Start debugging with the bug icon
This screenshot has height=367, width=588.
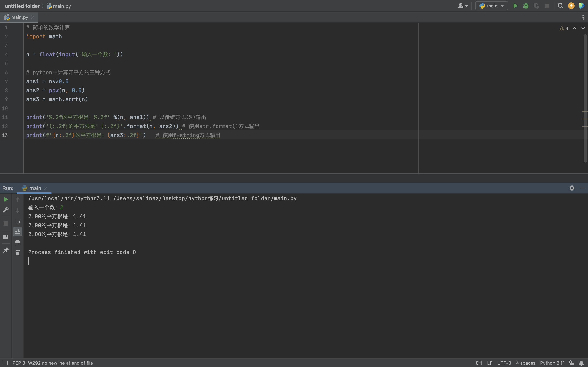[526, 6]
